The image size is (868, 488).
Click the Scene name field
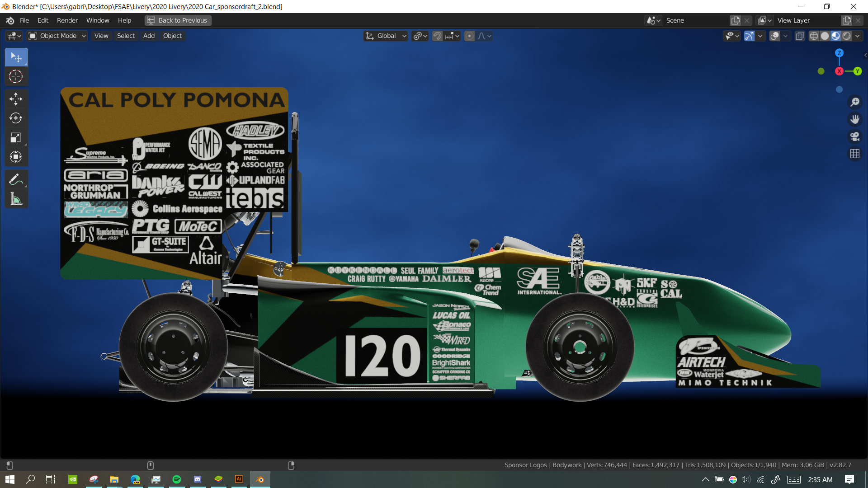pyautogui.click(x=697, y=20)
